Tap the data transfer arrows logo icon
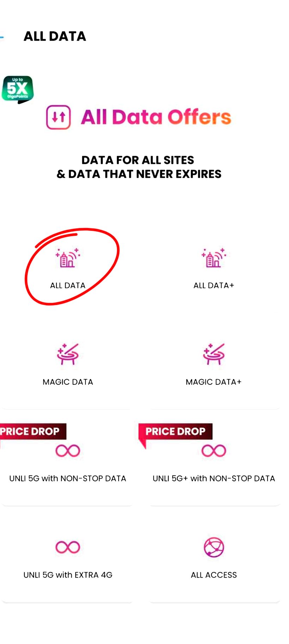 [x=59, y=117]
